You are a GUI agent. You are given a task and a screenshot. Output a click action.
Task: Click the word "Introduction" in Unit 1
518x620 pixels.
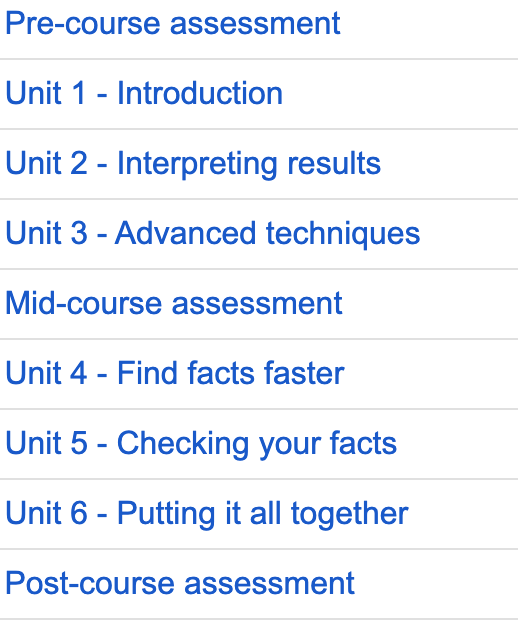click(200, 93)
